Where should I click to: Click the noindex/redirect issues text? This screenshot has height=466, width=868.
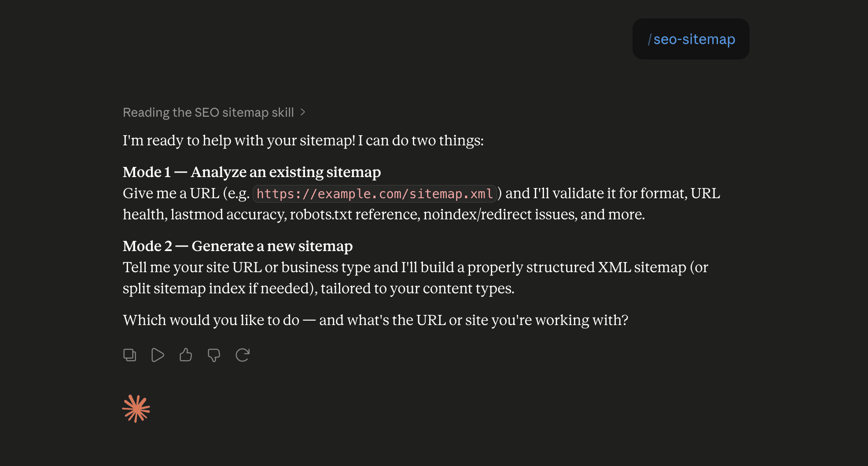click(x=500, y=215)
